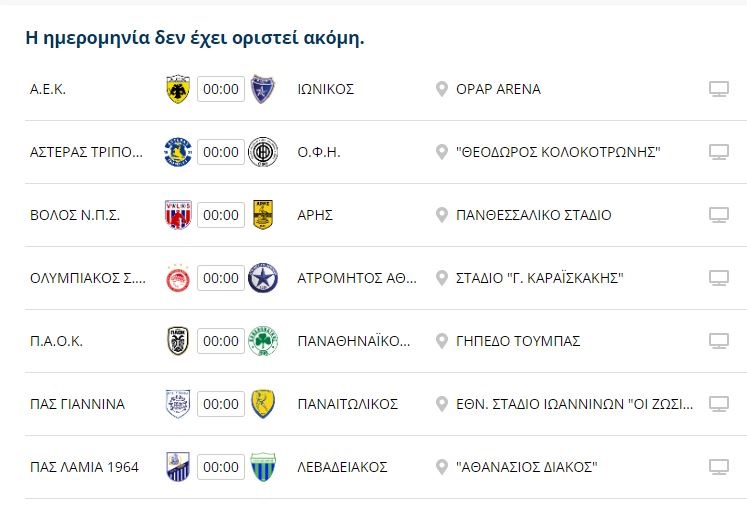Screen dimensions: 747x507
Task: Click the O.F.I. circular crest
Action: click(x=263, y=152)
